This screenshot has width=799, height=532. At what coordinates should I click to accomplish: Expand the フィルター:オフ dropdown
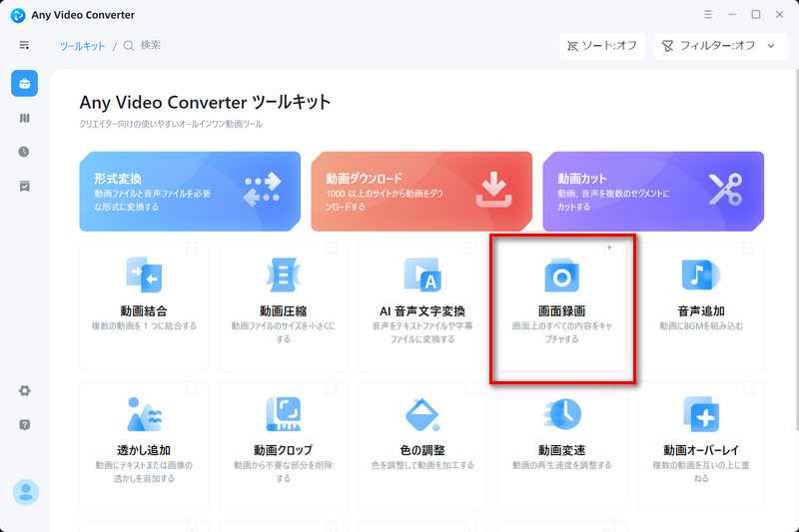(x=720, y=46)
